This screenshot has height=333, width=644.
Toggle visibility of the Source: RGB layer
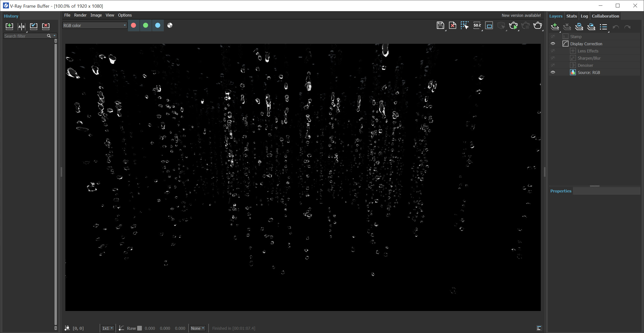click(553, 72)
